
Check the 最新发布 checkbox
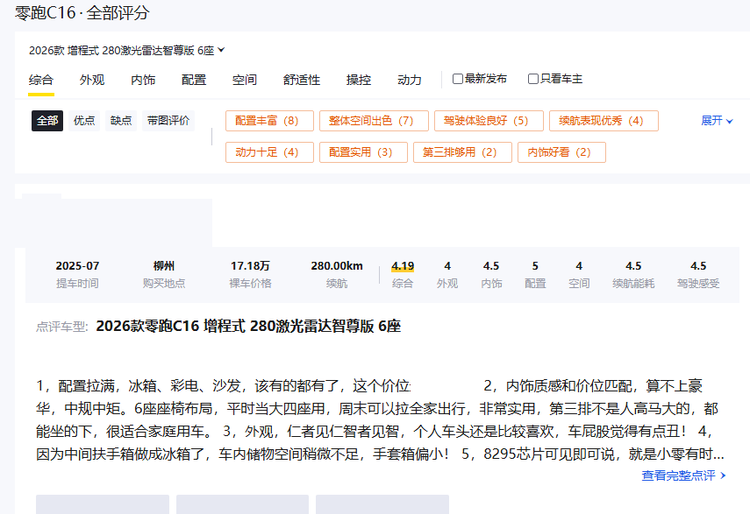click(x=458, y=79)
